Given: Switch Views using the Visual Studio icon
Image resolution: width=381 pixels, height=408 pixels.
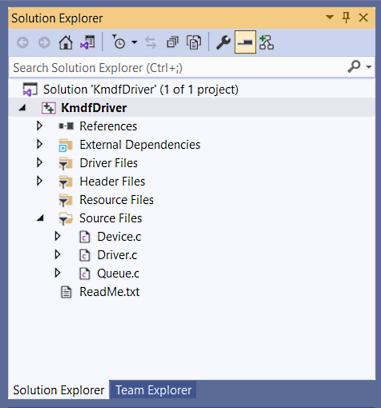Looking at the screenshot, I should [87, 43].
